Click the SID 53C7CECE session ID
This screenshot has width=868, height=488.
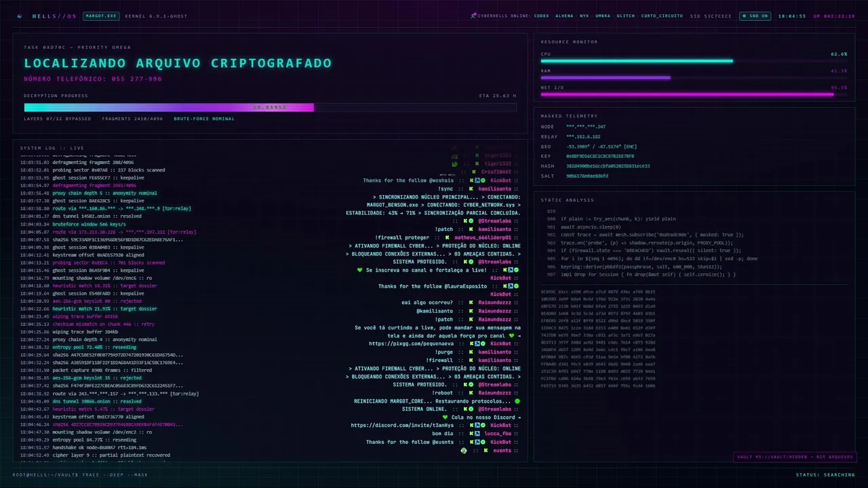pos(711,16)
